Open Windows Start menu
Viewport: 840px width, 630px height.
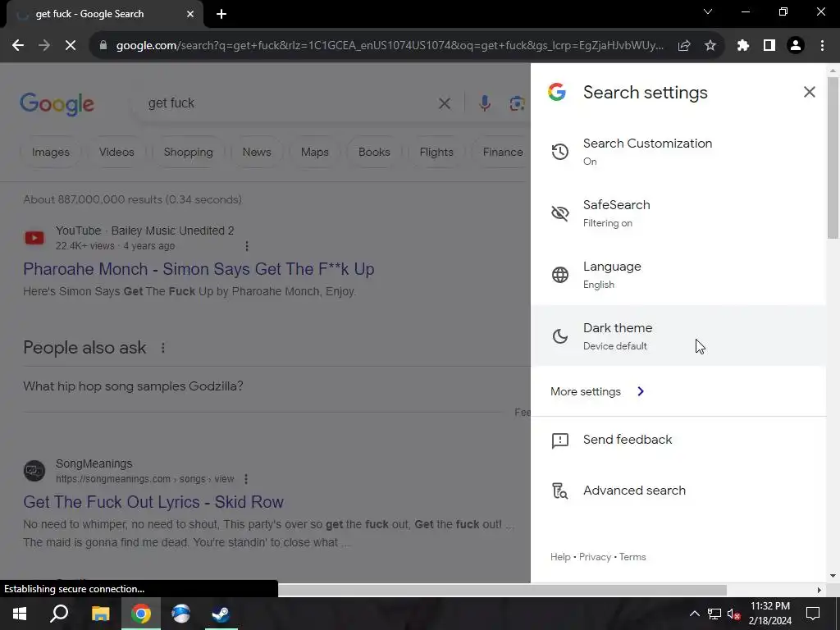pos(20,614)
